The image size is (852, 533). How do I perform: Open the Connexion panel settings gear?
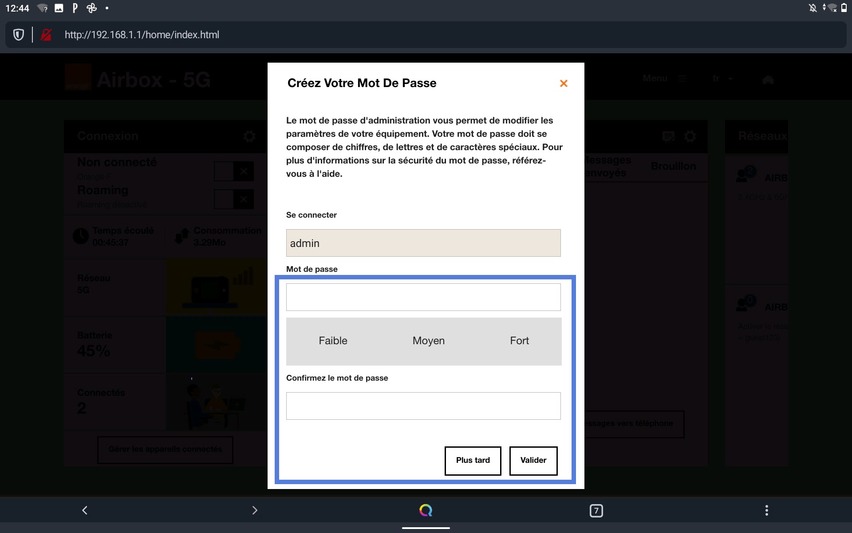tap(249, 136)
